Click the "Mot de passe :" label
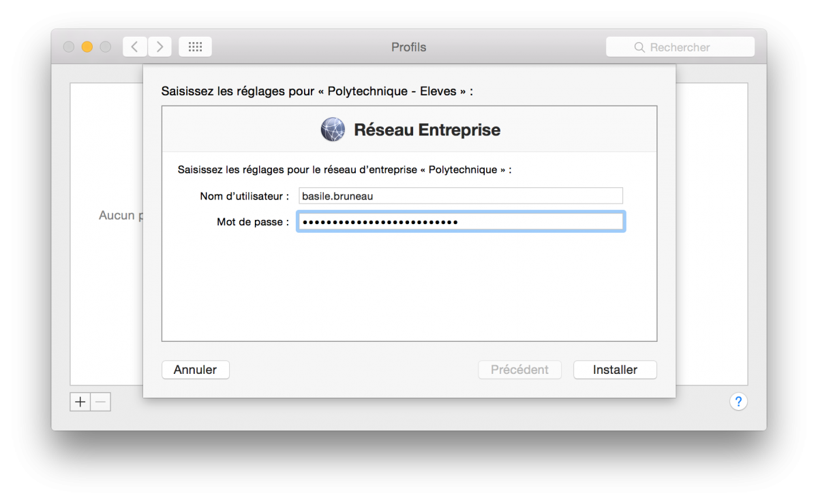The width and height of the screenshot is (818, 504). (x=253, y=222)
